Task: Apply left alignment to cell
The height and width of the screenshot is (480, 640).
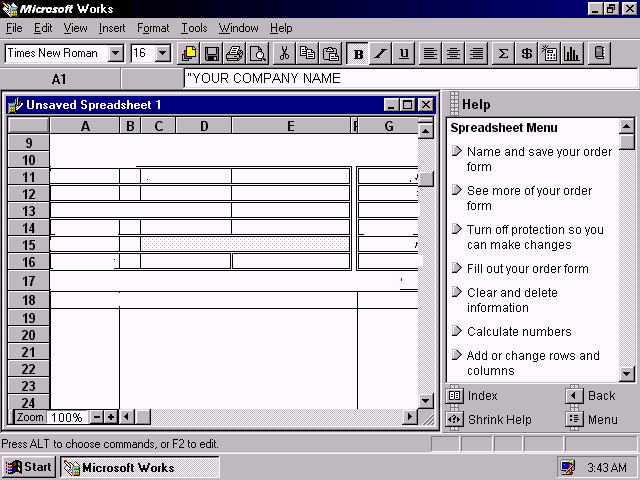Action: 430,53
